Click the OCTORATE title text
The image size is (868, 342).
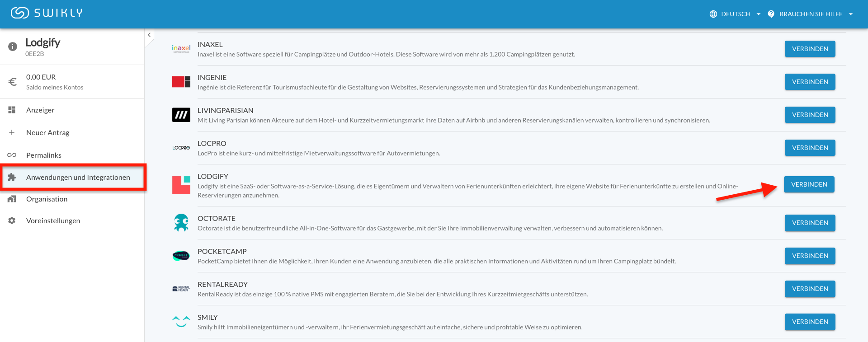[x=217, y=218]
